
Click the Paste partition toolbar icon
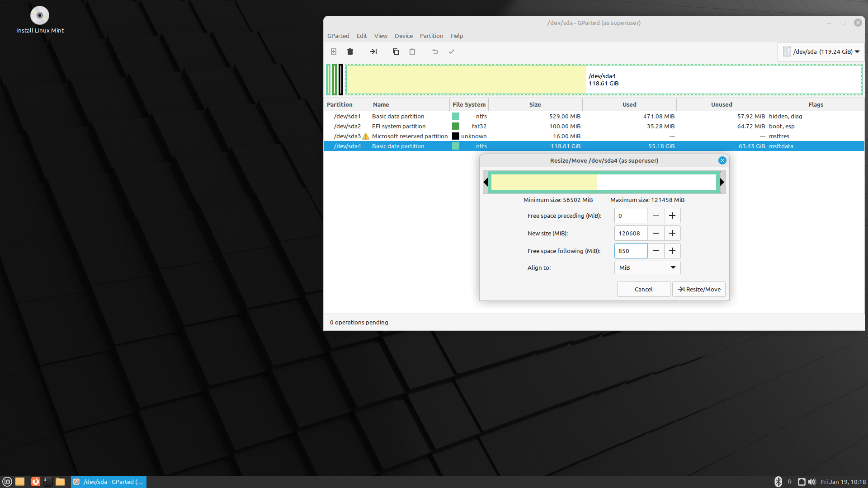point(412,52)
